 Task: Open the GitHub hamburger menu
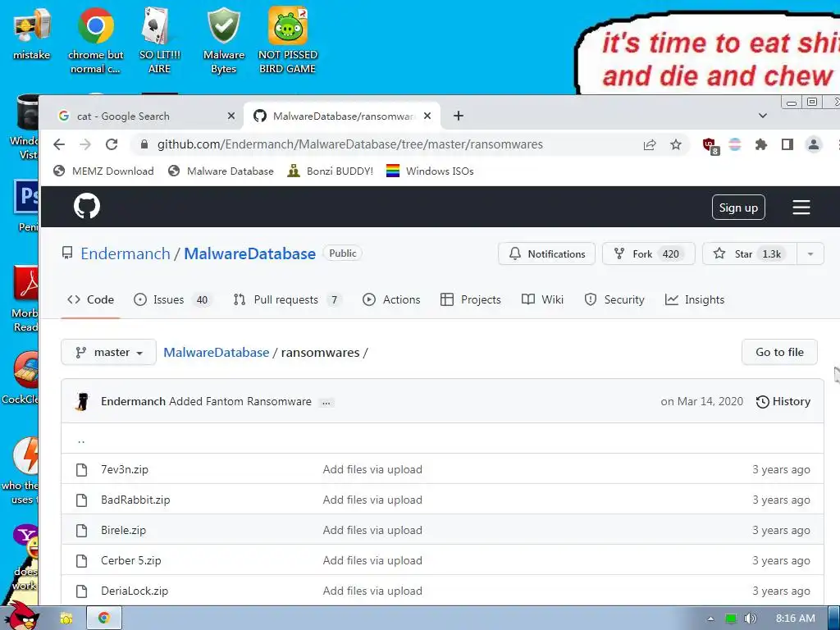tap(801, 208)
